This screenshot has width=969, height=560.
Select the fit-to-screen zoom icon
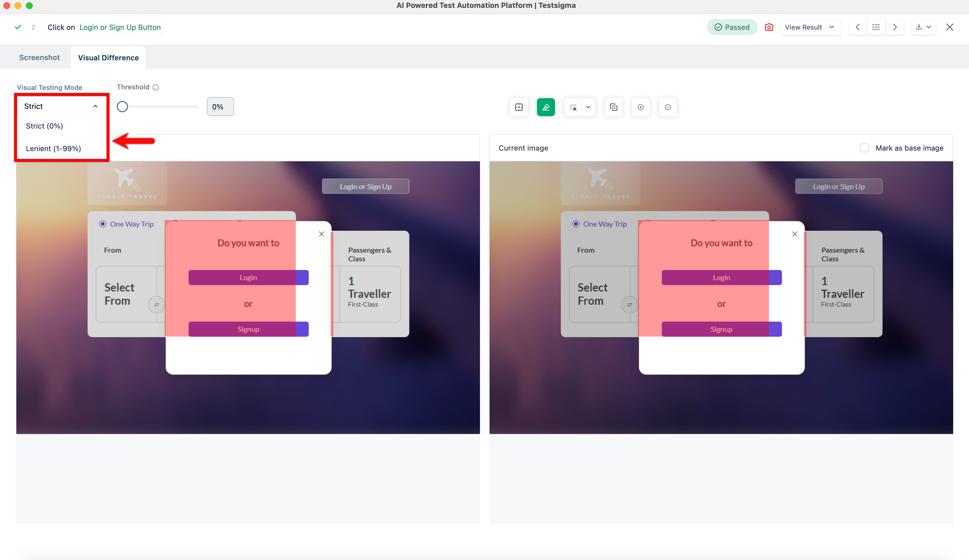pos(519,107)
